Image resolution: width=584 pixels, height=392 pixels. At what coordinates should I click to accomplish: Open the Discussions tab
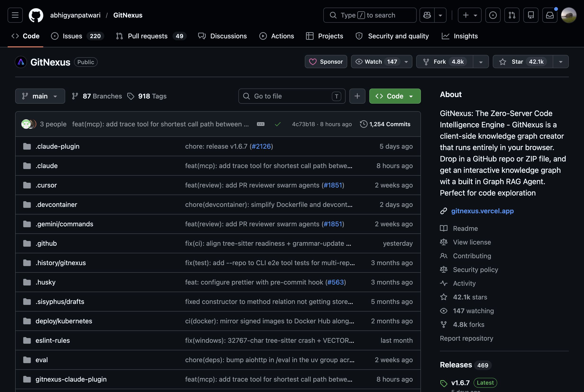click(x=222, y=36)
